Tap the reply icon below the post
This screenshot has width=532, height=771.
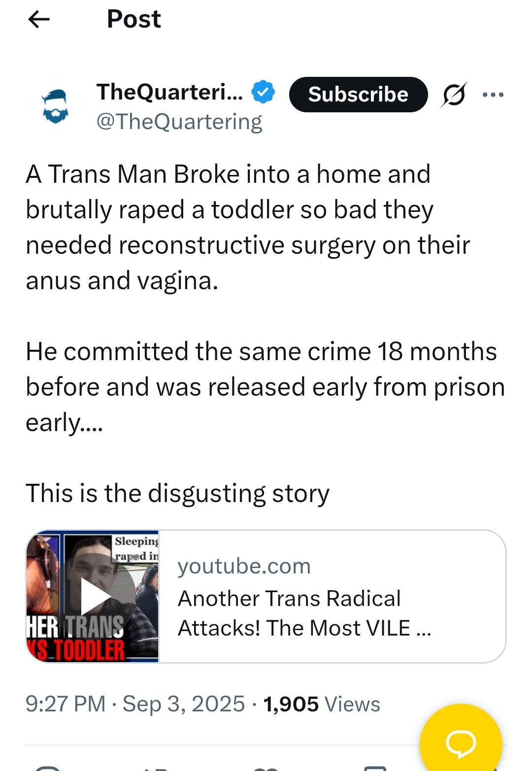[48, 768]
